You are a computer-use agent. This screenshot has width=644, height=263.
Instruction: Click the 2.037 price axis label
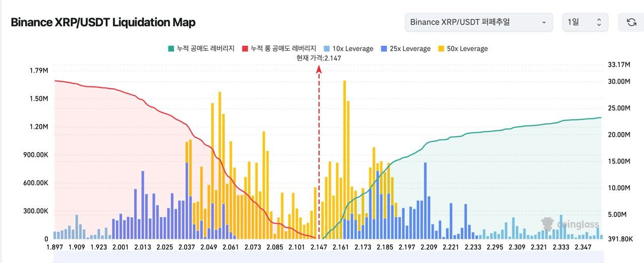(x=187, y=247)
